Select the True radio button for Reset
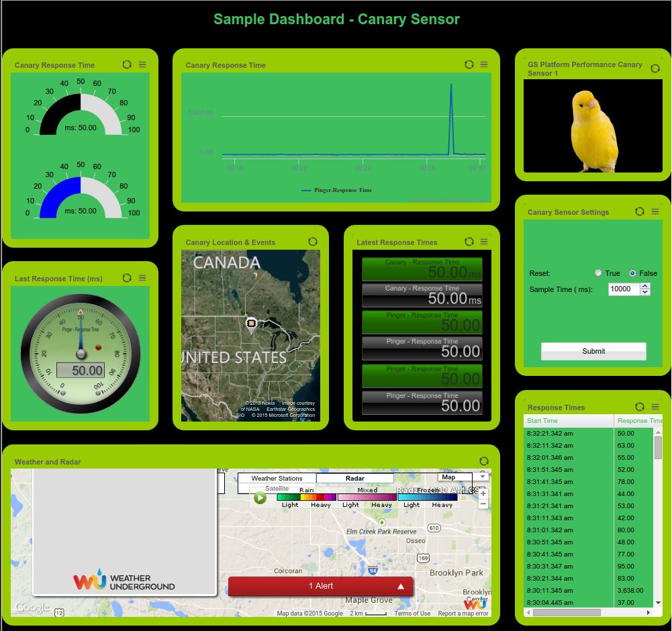 point(598,273)
